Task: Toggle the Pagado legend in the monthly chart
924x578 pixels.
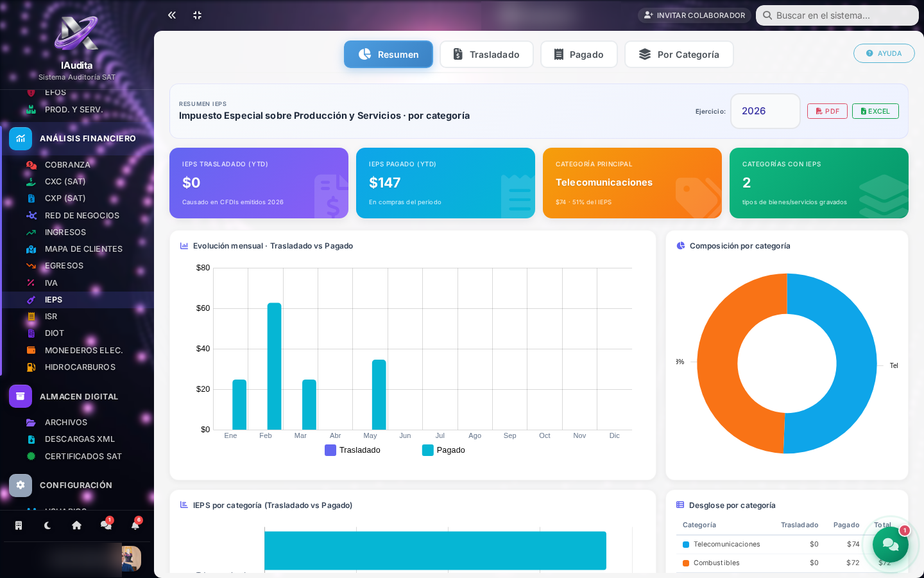Action: [x=444, y=450]
